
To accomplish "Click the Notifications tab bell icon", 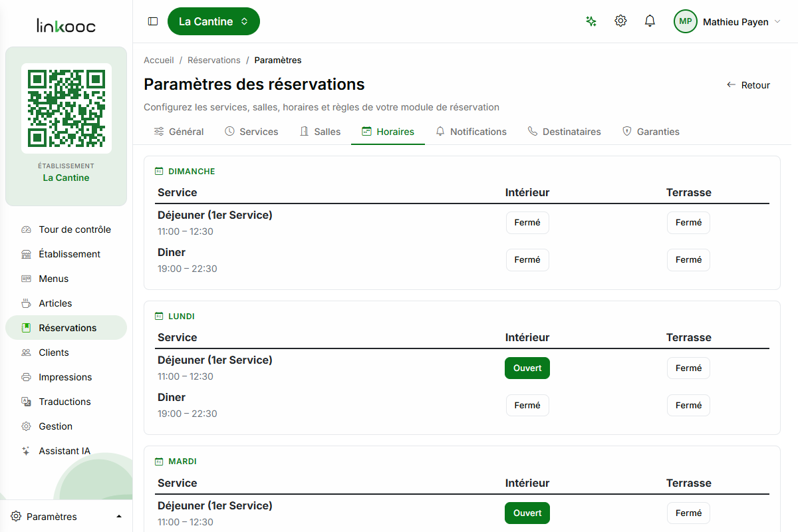I will tap(440, 132).
